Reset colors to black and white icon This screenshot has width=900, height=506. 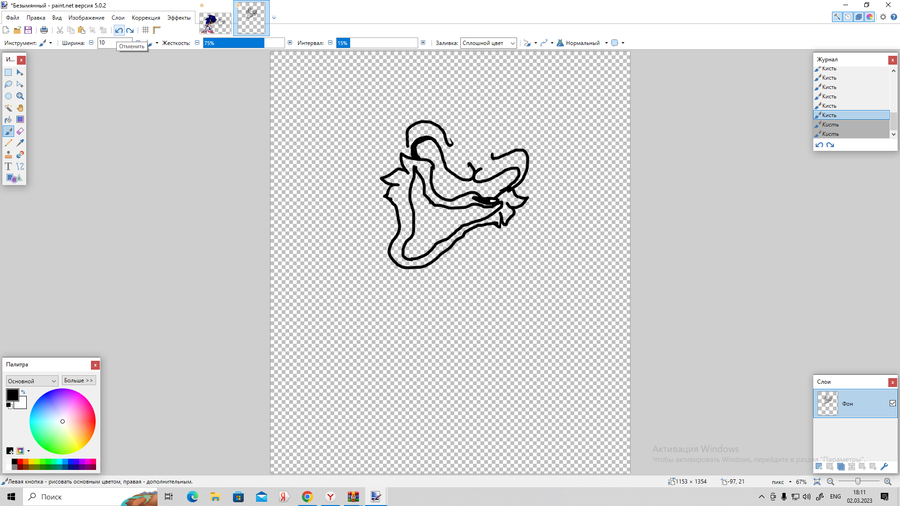pos(9,406)
